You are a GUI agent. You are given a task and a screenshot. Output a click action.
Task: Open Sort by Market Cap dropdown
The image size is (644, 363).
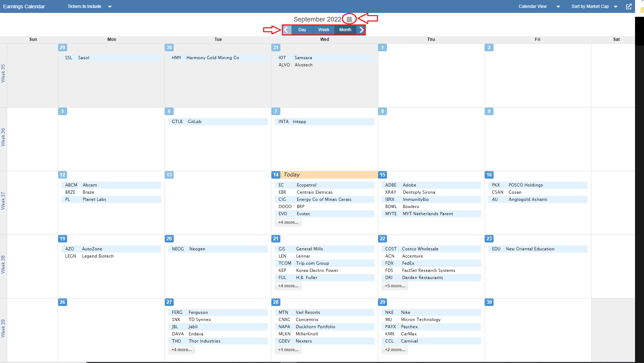[594, 6]
